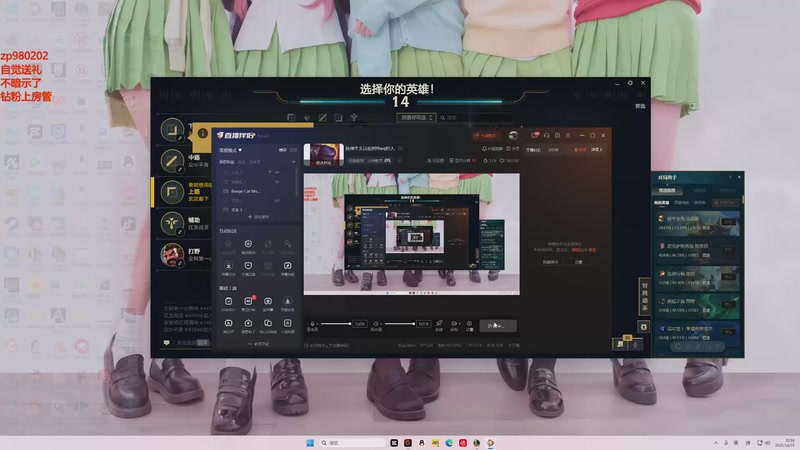
Task: Add a new source with plus icon
Action: (x=293, y=162)
